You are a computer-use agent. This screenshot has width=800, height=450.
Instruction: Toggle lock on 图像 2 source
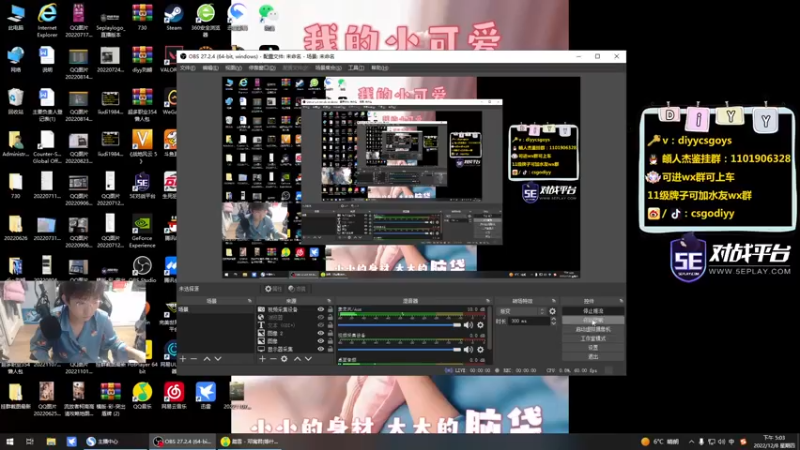(x=330, y=333)
